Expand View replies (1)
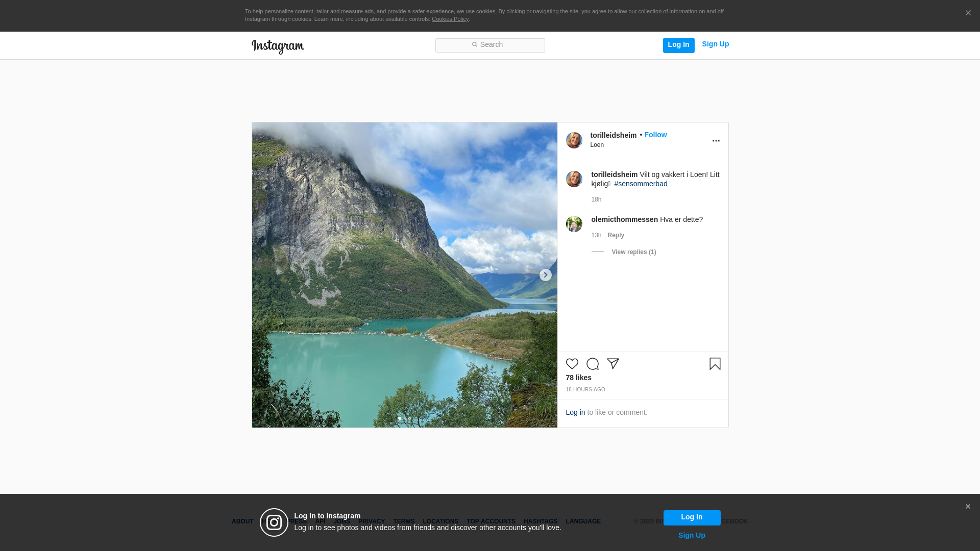 point(633,252)
